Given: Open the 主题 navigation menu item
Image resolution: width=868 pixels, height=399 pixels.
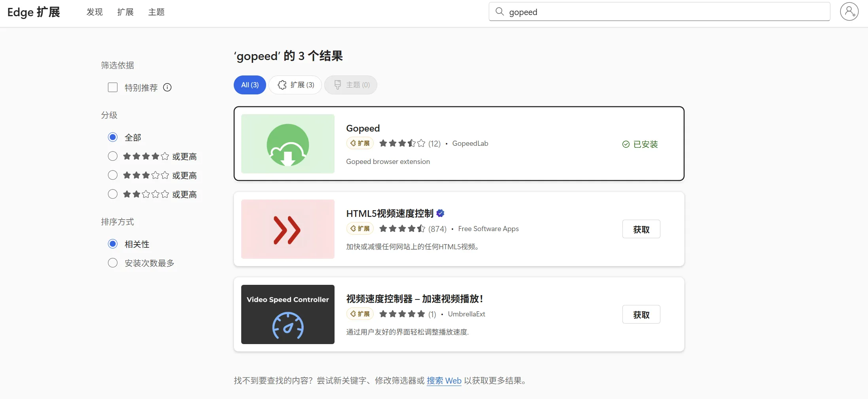Looking at the screenshot, I should tap(156, 12).
